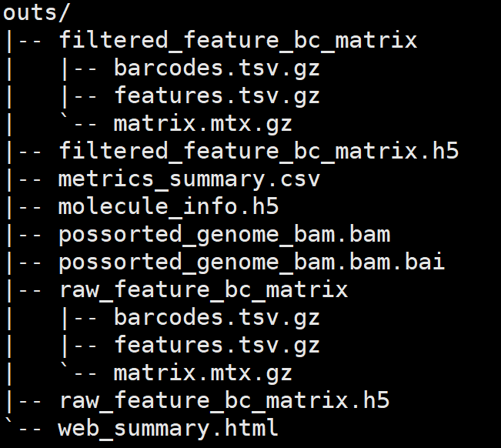Click the branch marker before web_summary.html
This screenshot has width=501, height=448.
(24, 428)
